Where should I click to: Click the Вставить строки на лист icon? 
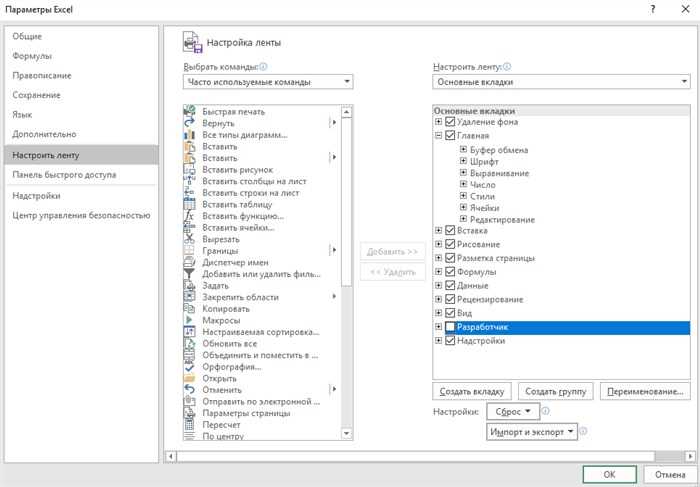(189, 192)
